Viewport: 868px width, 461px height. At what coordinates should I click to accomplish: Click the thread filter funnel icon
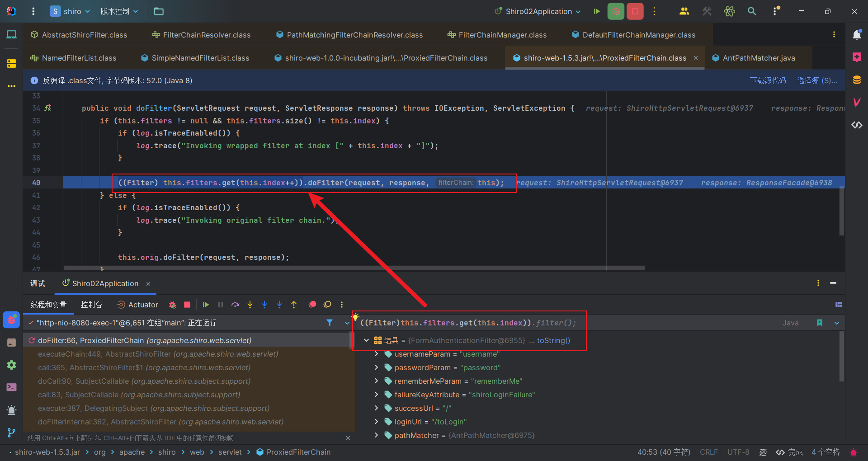click(330, 323)
